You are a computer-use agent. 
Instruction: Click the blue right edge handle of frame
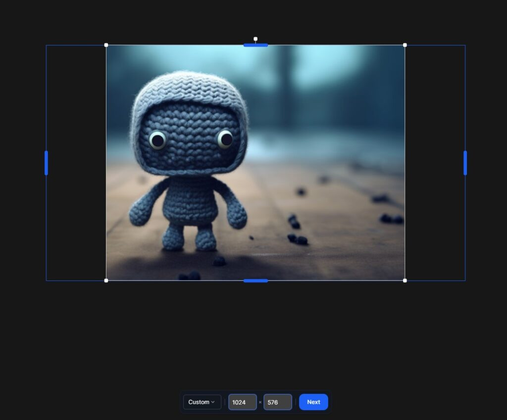click(465, 163)
